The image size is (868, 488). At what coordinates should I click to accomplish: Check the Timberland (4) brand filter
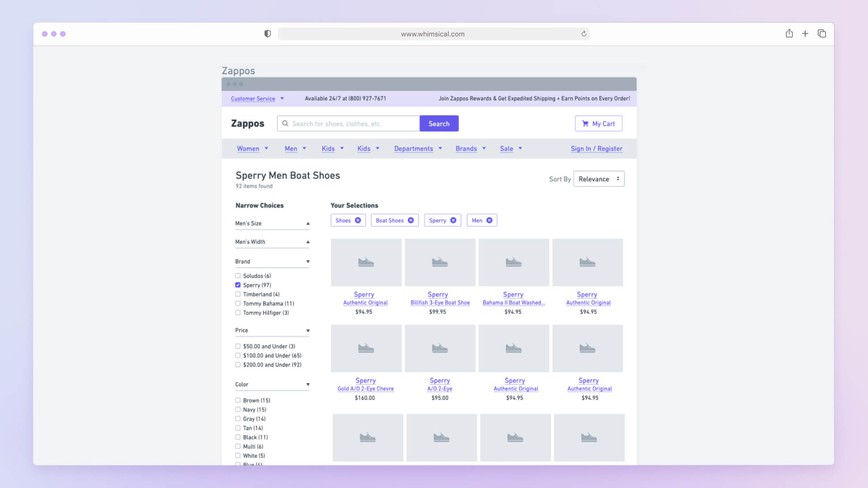pos(238,294)
